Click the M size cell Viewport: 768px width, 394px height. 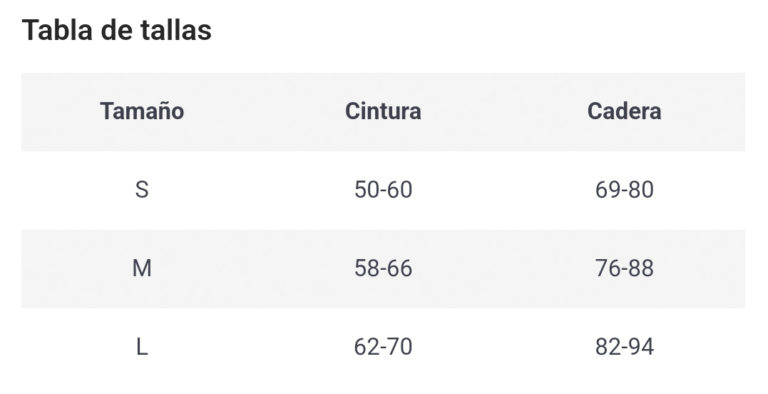(142, 269)
